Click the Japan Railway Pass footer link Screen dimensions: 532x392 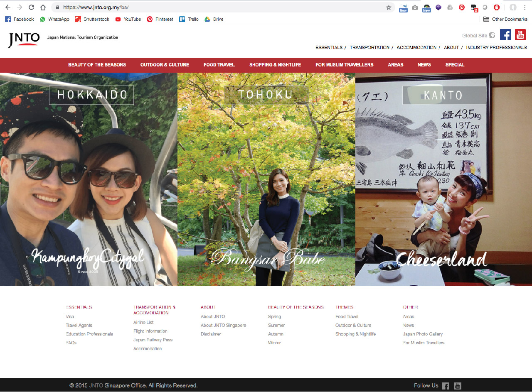pos(153,340)
